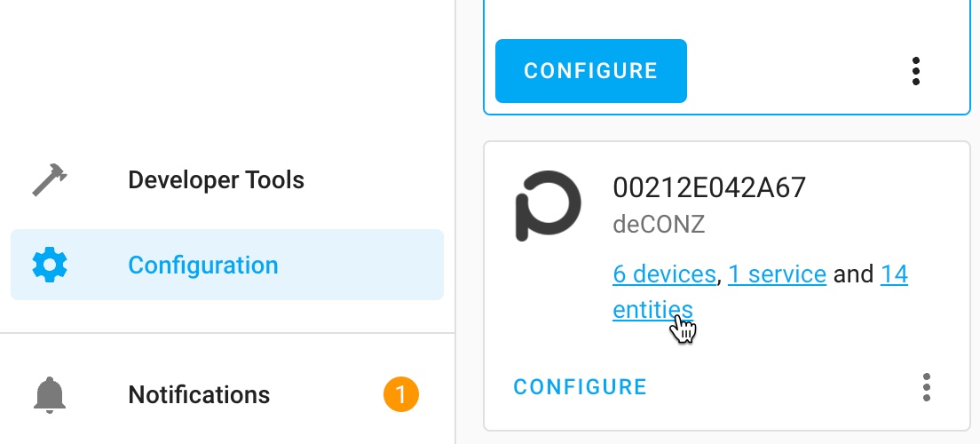Viewport: 980px width, 444px height.
Task: Open the 1 service link
Action: tap(777, 274)
